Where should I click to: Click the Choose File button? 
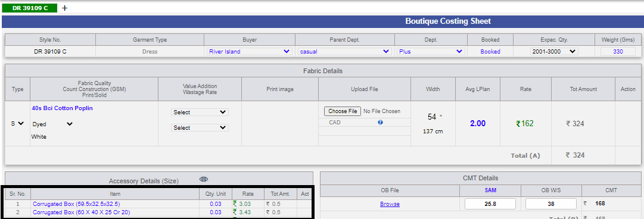tap(343, 111)
